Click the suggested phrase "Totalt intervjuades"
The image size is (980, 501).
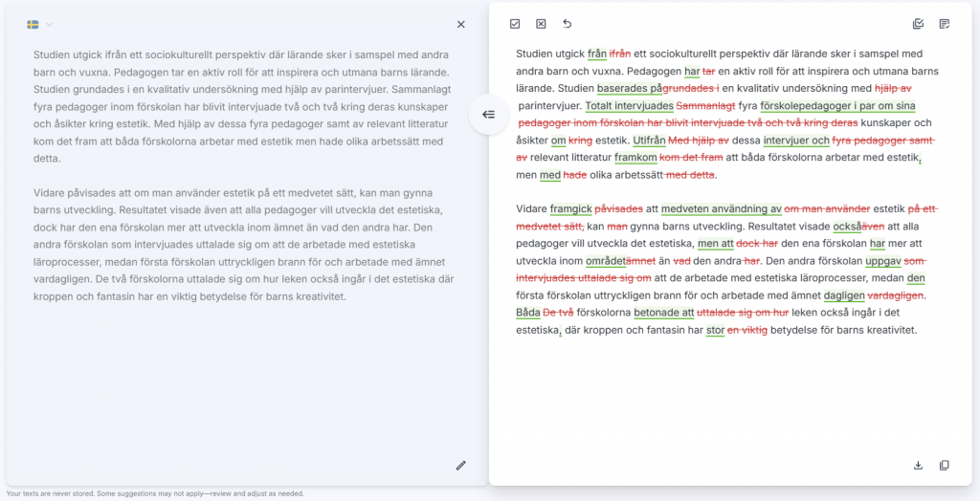629,105
